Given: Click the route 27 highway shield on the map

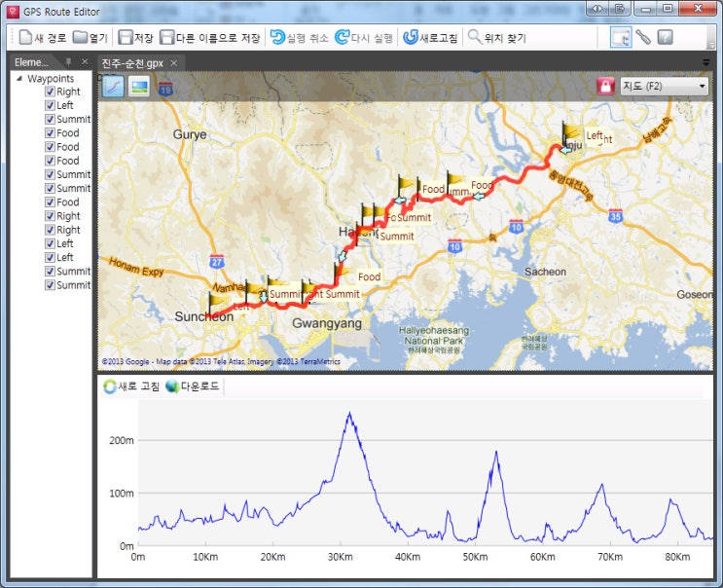Looking at the screenshot, I should tap(217, 262).
